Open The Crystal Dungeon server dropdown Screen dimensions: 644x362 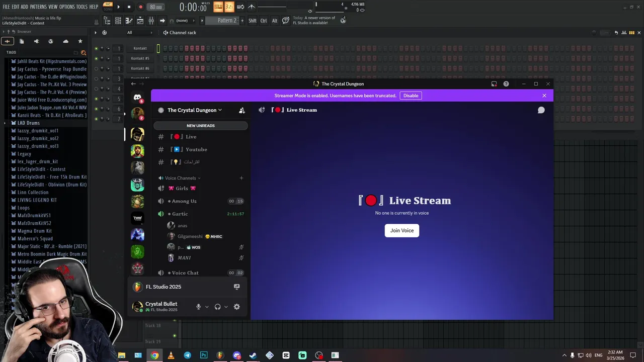[195, 110]
